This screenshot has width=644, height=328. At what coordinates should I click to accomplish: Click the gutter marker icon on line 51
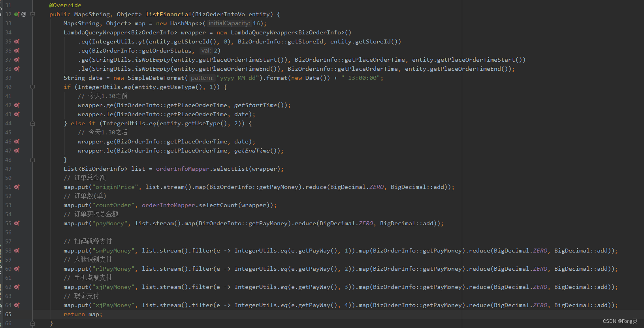pos(17,187)
